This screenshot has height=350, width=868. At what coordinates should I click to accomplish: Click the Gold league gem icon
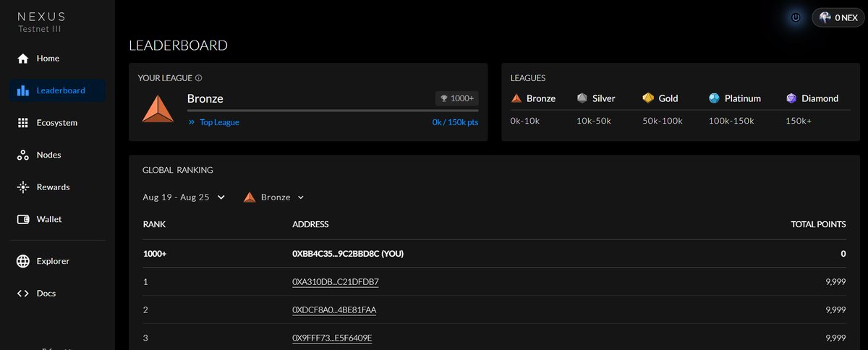click(x=648, y=98)
